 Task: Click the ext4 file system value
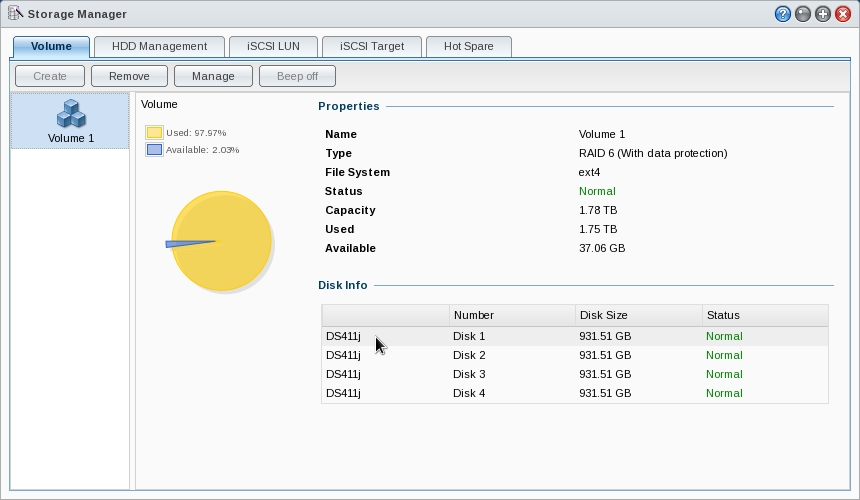coord(589,172)
